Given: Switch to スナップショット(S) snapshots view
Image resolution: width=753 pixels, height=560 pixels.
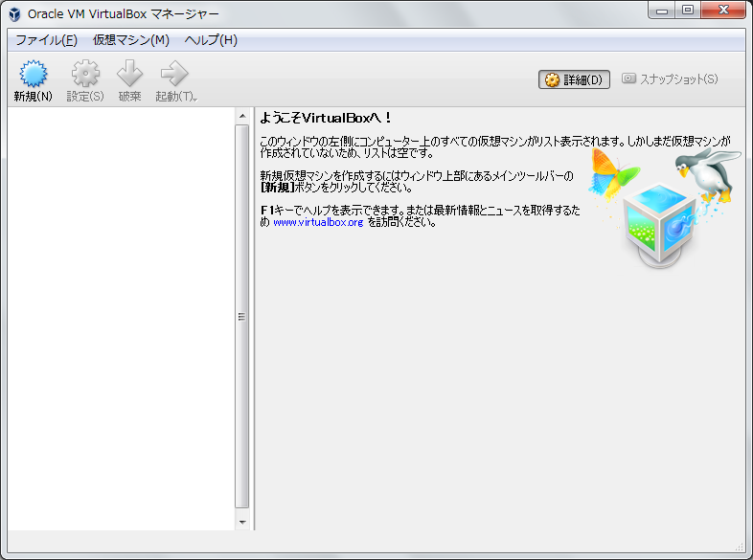Looking at the screenshot, I should [670, 78].
